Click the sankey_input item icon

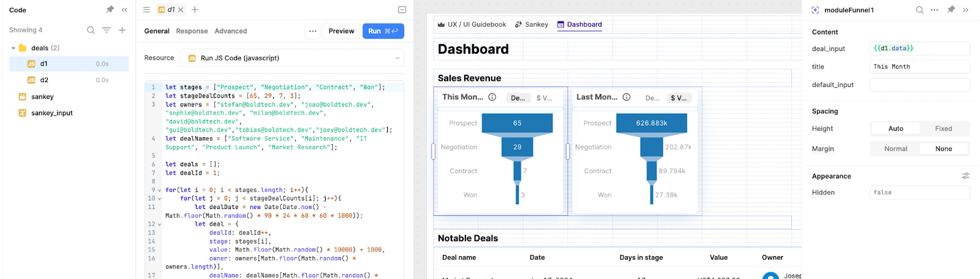[x=23, y=113]
